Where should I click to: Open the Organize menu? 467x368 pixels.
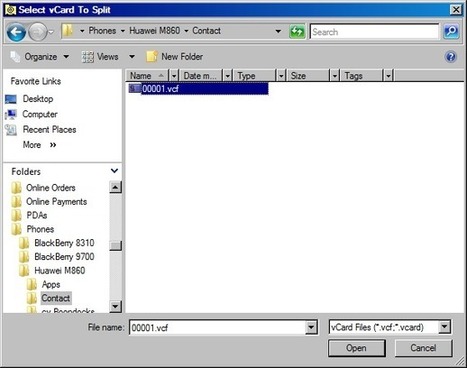coord(40,57)
